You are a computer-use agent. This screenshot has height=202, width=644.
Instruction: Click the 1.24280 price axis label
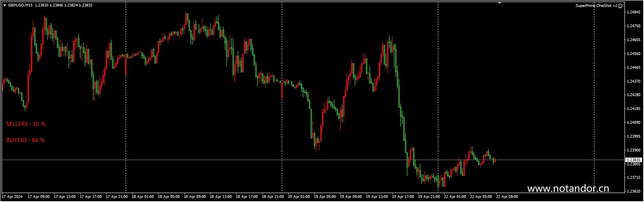click(633, 95)
